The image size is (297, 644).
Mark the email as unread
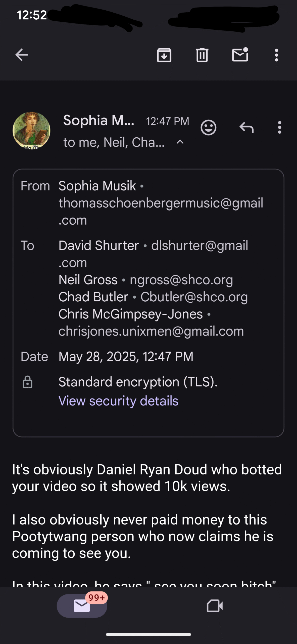[240, 54]
